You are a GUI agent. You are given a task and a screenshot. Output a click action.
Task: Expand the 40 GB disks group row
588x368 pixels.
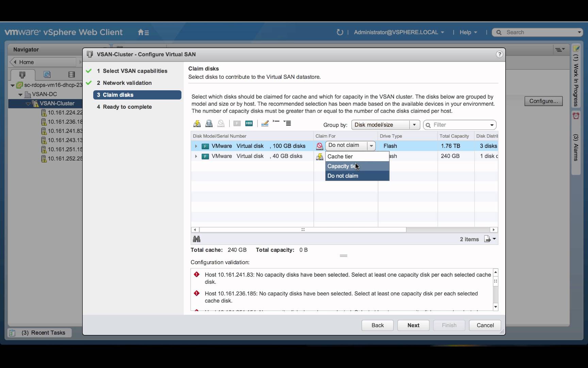pos(196,156)
